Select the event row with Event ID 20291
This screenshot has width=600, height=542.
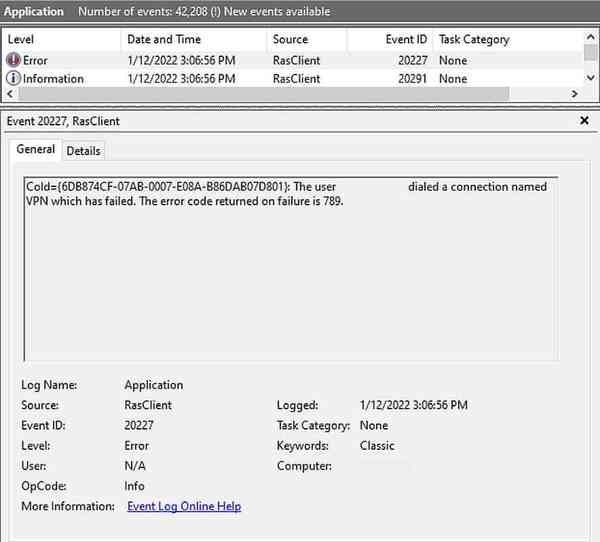pos(300,79)
